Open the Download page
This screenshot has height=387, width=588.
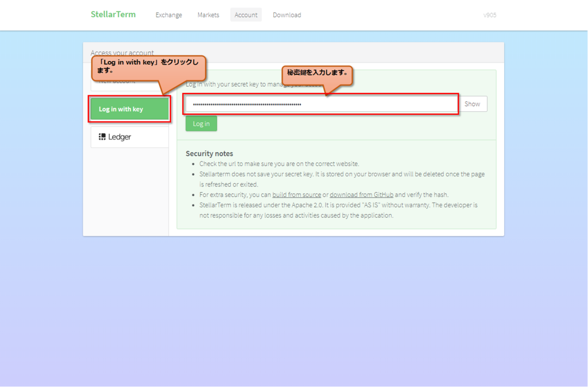coord(287,15)
